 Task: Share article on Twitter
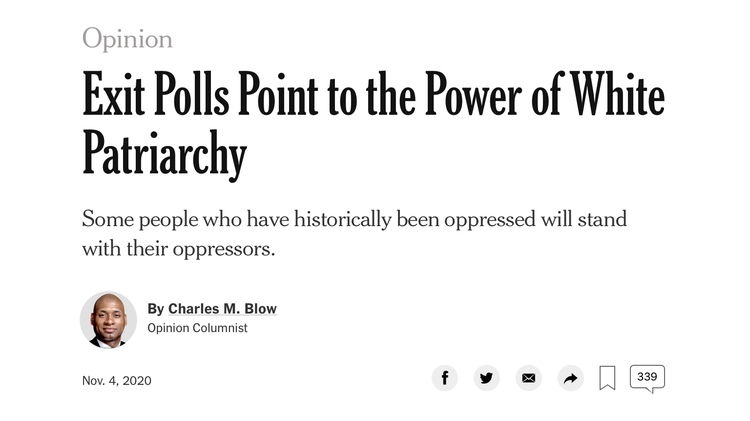tap(487, 378)
